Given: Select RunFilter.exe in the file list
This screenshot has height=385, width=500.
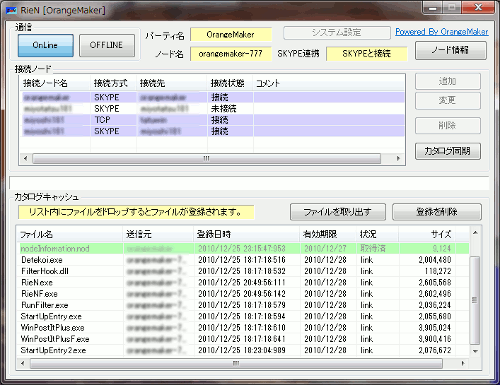Looking at the screenshot, I should coord(243,305).
